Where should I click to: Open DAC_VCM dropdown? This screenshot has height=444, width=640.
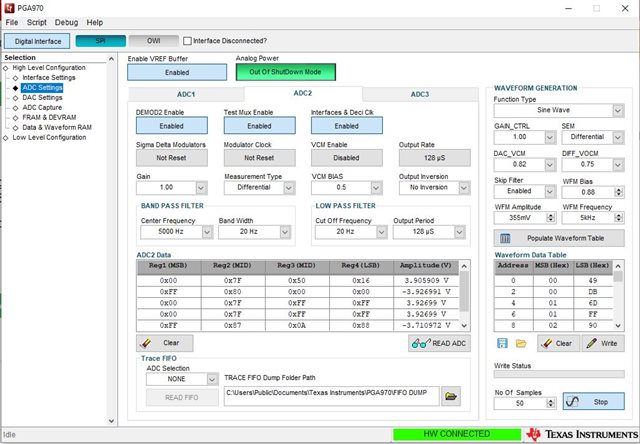coord(550,164)
